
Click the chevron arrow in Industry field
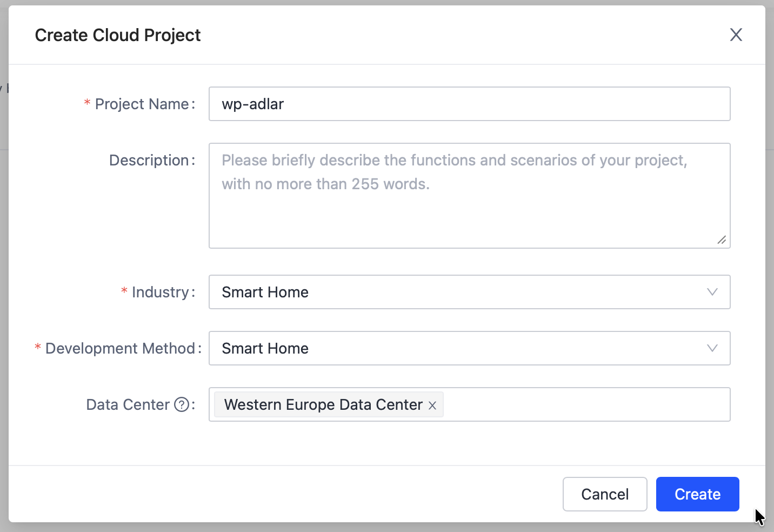pos(712,292)
